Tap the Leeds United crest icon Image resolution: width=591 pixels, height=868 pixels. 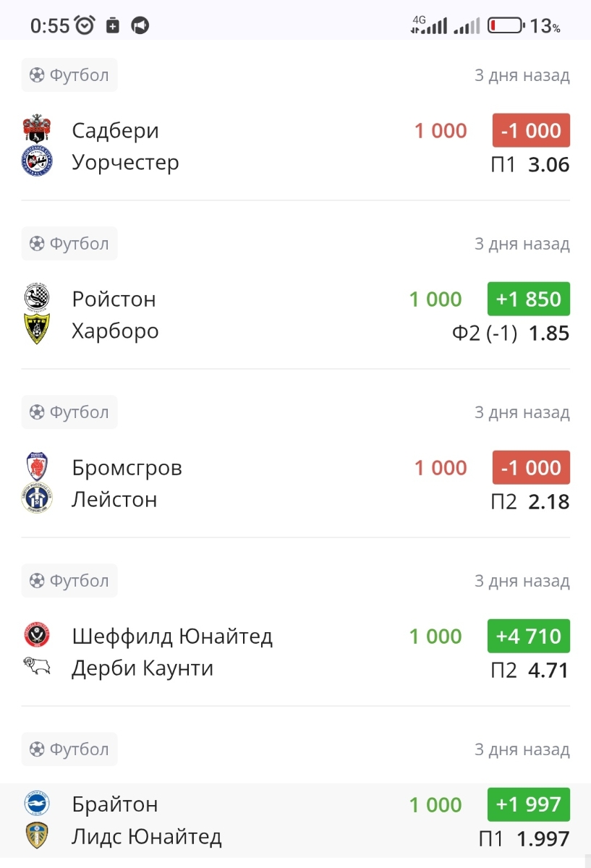tap(37, 836)
